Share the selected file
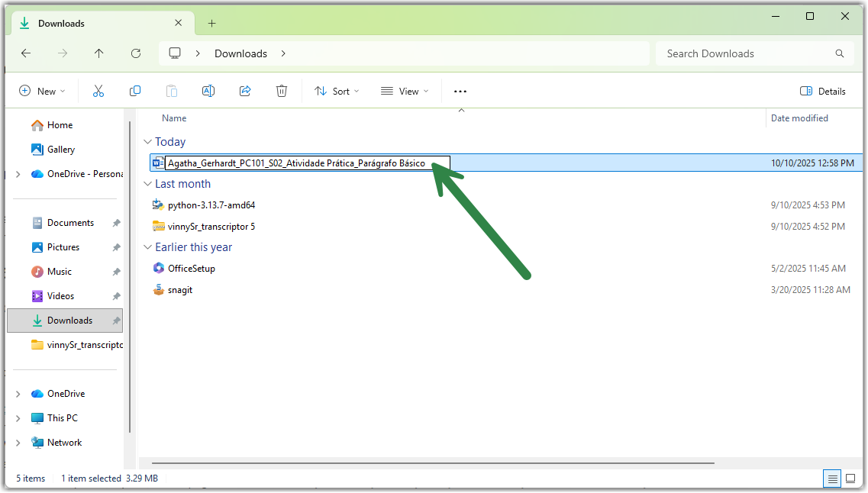 click(x=245, y=91)
